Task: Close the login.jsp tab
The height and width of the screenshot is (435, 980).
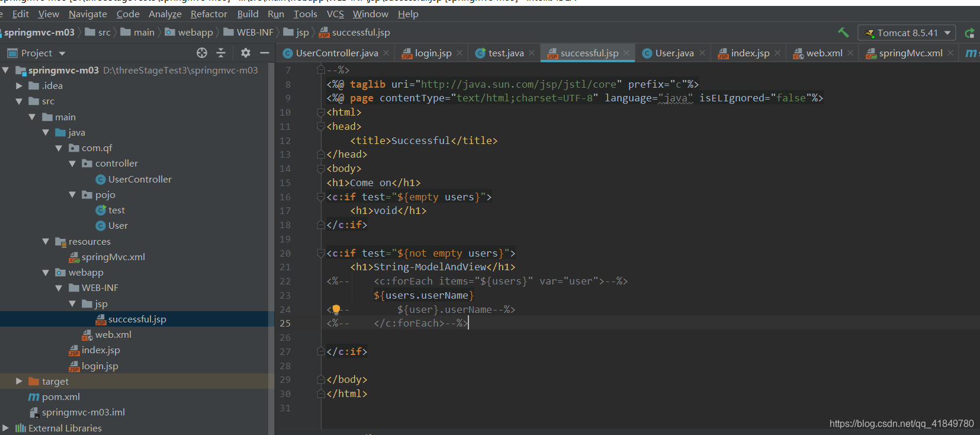Action: point(460,53)
